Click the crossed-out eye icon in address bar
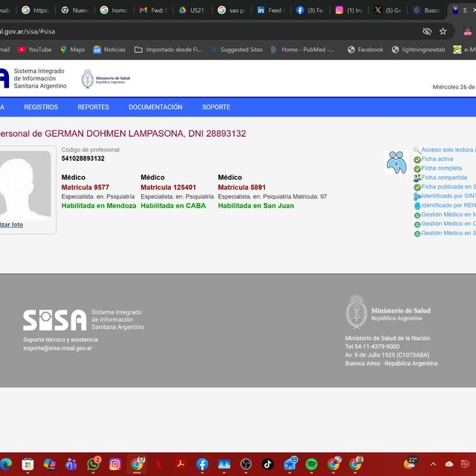Image resolution: width=476 pixels, height=476 pixels. click(x=427, y=31)
